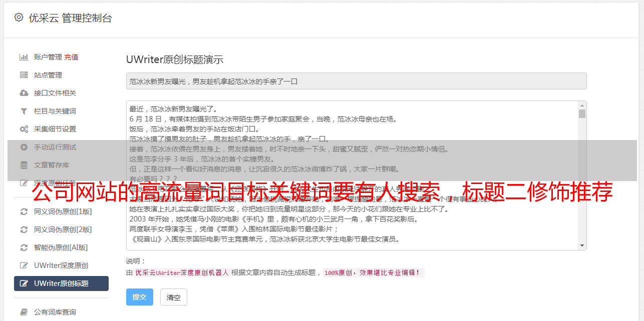Open 栏目与关键词 in the sidebar
Screen dimensions: 644x321
[55, 111]
